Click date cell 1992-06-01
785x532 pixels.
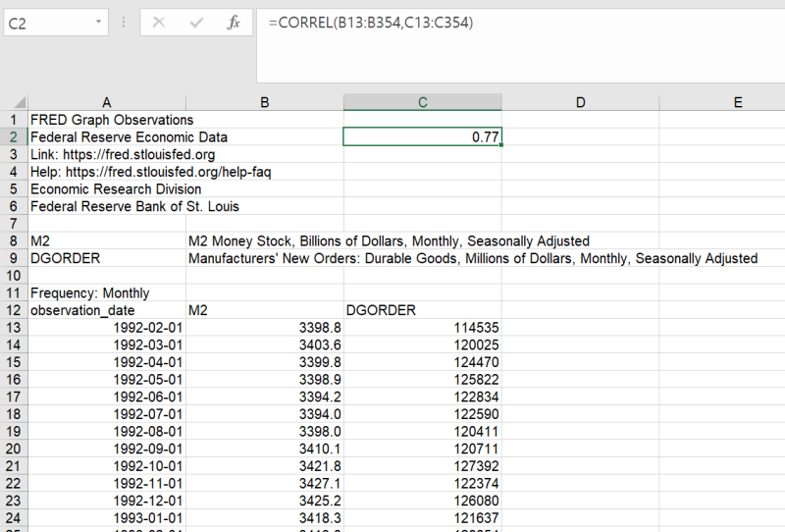[107, 397]
